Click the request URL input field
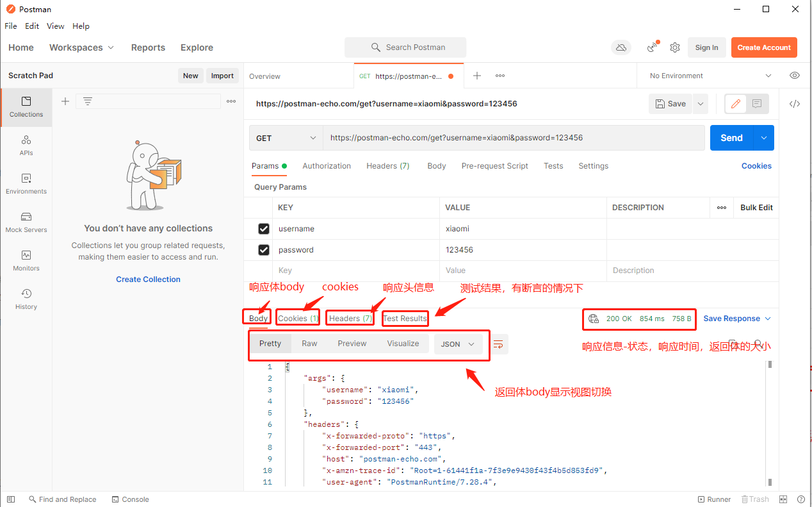This screenshot has width=812, height=507. pyautogui.click(x=514, y=138)
